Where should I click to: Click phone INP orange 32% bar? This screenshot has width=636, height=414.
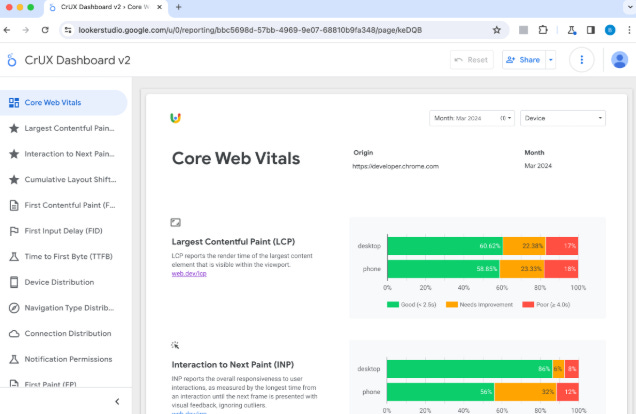(525, 392)
